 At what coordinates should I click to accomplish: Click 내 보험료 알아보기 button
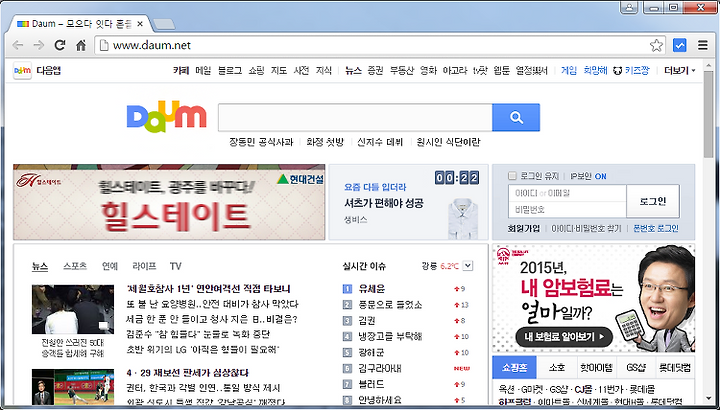[x=564, y=337]
